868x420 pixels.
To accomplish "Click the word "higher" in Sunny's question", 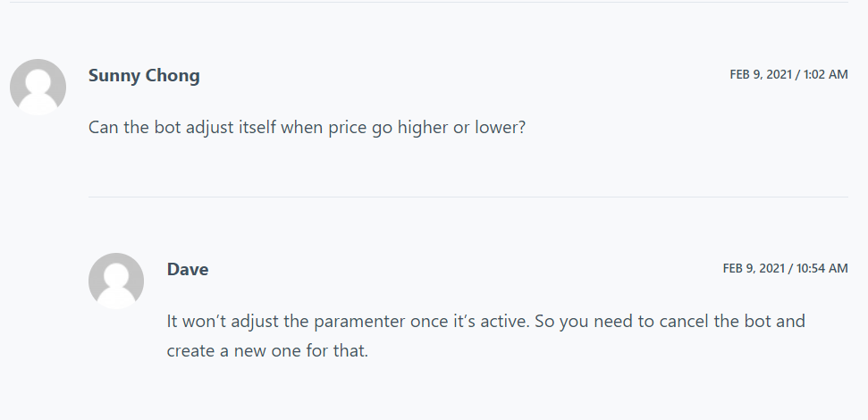I will coord(419,128).
